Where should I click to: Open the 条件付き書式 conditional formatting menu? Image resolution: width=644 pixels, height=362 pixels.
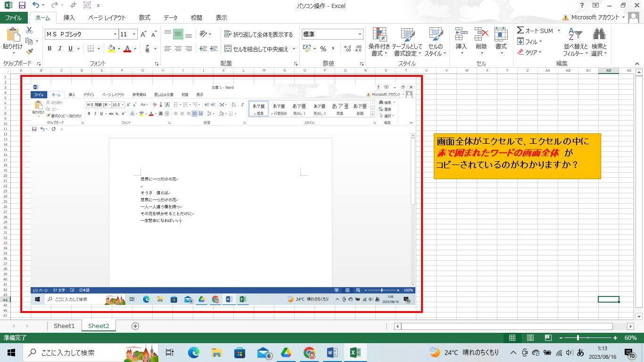coord(380,41)
